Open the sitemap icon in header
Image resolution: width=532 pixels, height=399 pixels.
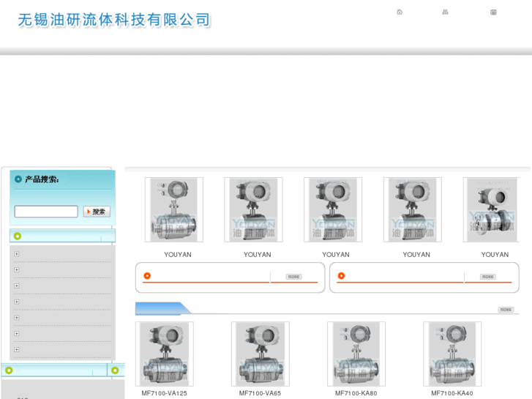[x=445, y=12]
